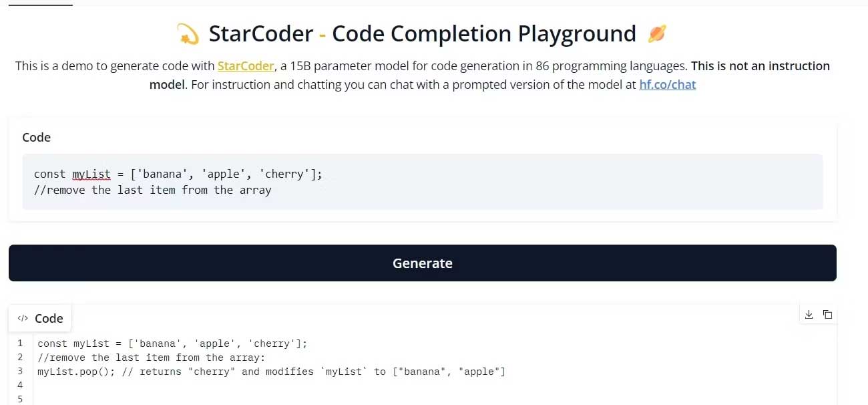Click the shooting star emoji in title
This screenshot has height=405, width=868.
[188, 34]
